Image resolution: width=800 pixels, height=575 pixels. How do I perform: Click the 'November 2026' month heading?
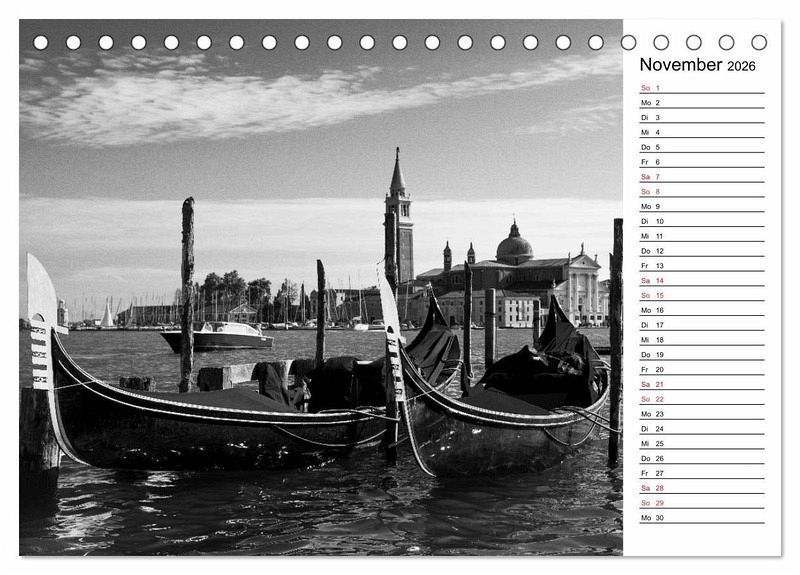[x=697, y=65]
